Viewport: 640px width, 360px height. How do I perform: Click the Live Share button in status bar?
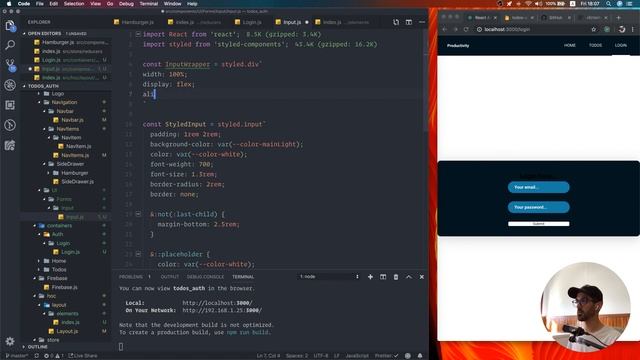tap(83, 356)
